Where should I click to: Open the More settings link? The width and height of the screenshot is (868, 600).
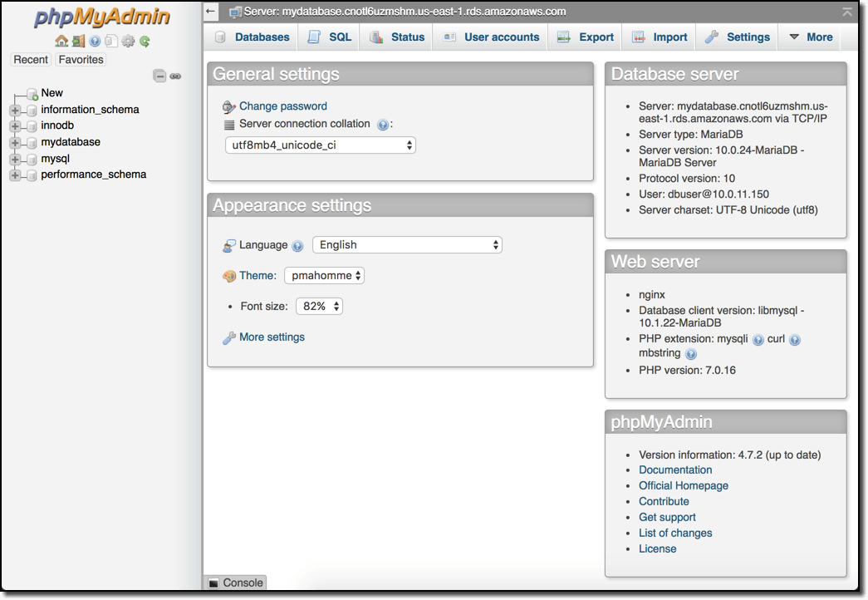click(x=272, y=337)
